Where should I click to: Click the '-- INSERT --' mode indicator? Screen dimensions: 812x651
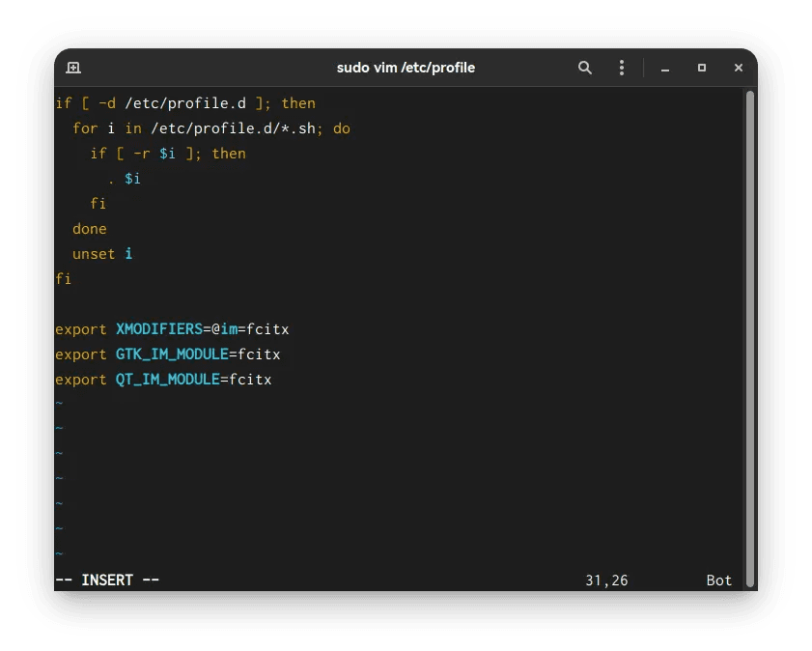(107, 580)
